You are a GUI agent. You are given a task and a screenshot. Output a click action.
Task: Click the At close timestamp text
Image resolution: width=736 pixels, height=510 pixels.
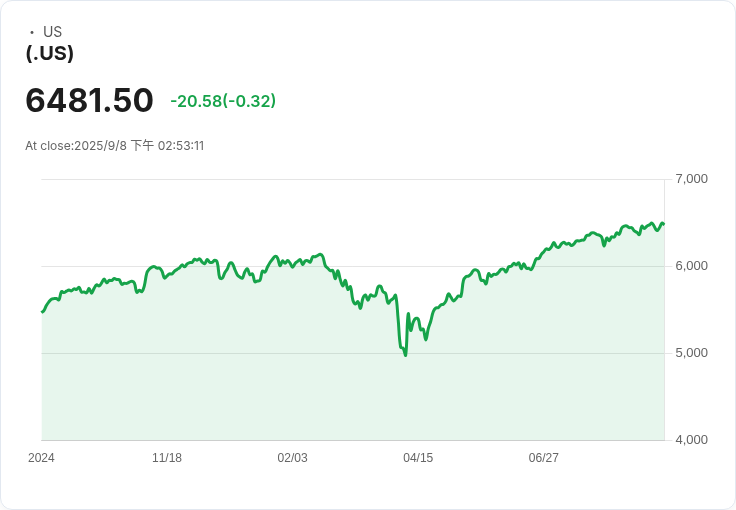coord(115,145)
